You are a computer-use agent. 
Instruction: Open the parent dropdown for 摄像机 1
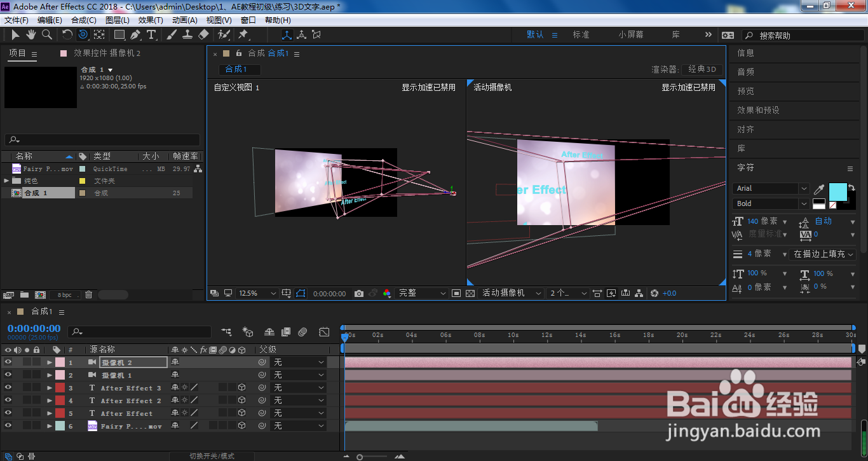299,375
